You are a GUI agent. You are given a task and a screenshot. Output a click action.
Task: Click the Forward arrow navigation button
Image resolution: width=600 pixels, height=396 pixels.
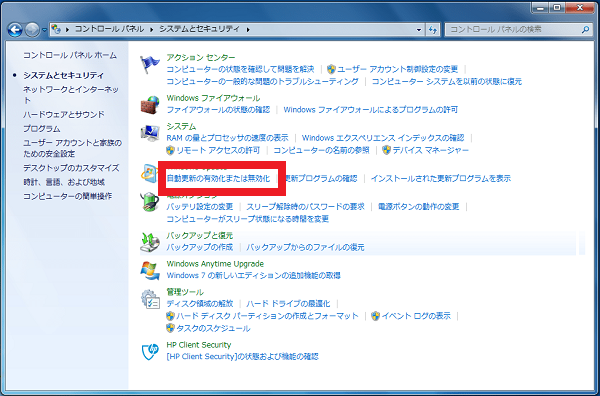pyautogui.click(x=32, y=29)
